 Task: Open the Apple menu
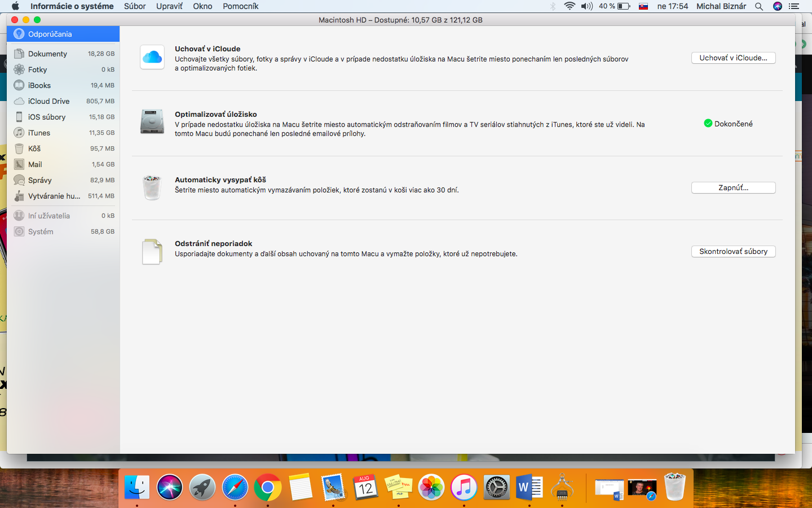(x=15, y=6)
